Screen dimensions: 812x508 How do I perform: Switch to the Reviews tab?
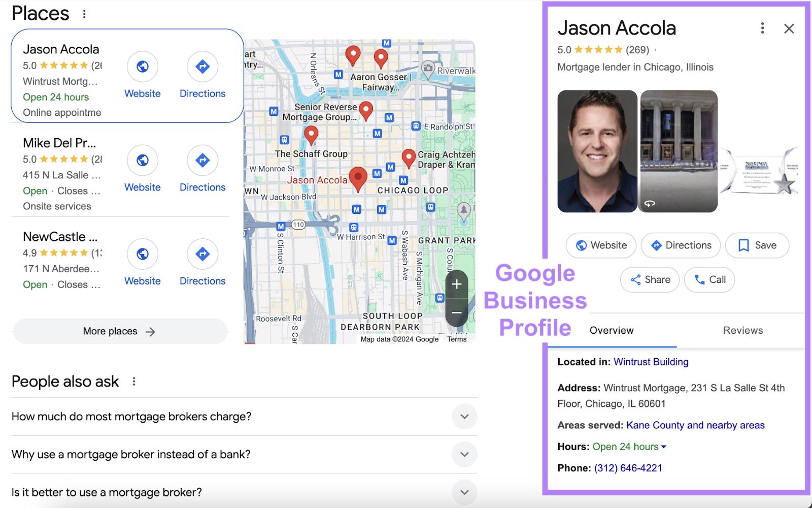742,330
